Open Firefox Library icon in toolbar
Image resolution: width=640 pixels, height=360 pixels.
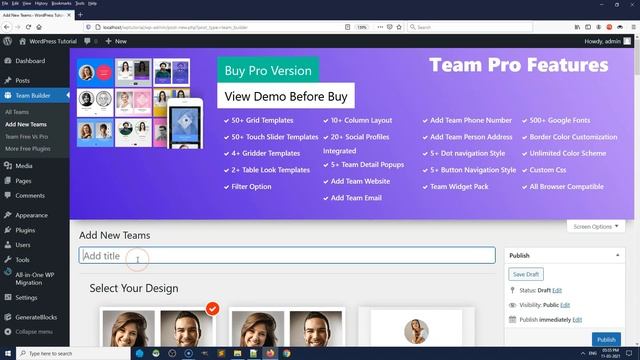[577, 27]
